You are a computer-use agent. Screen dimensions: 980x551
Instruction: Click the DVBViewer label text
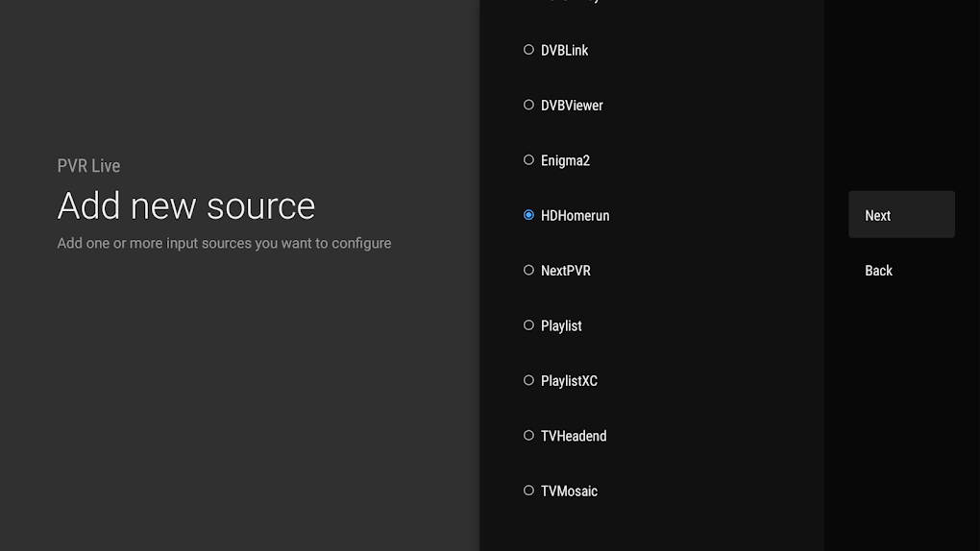pos(572,106)
